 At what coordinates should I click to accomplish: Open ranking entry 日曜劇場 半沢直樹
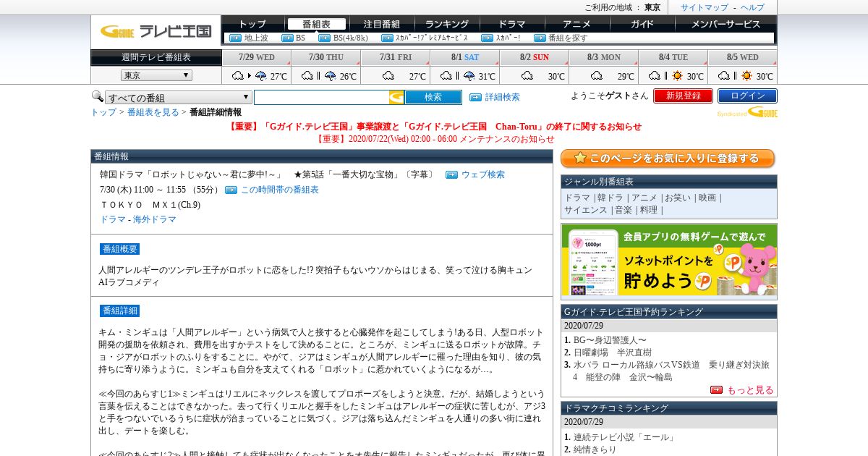pyautogui.click(x=613, y=352)
